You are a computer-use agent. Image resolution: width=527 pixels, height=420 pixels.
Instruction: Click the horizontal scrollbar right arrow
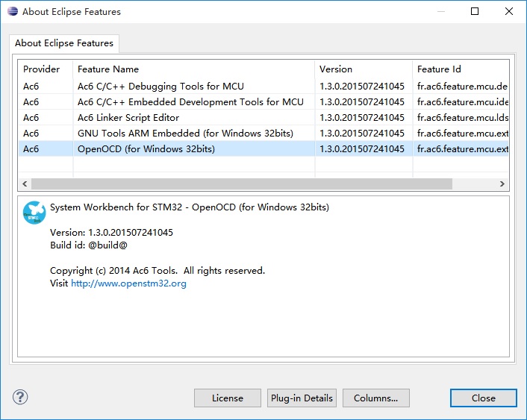click(x=502, y=184)
